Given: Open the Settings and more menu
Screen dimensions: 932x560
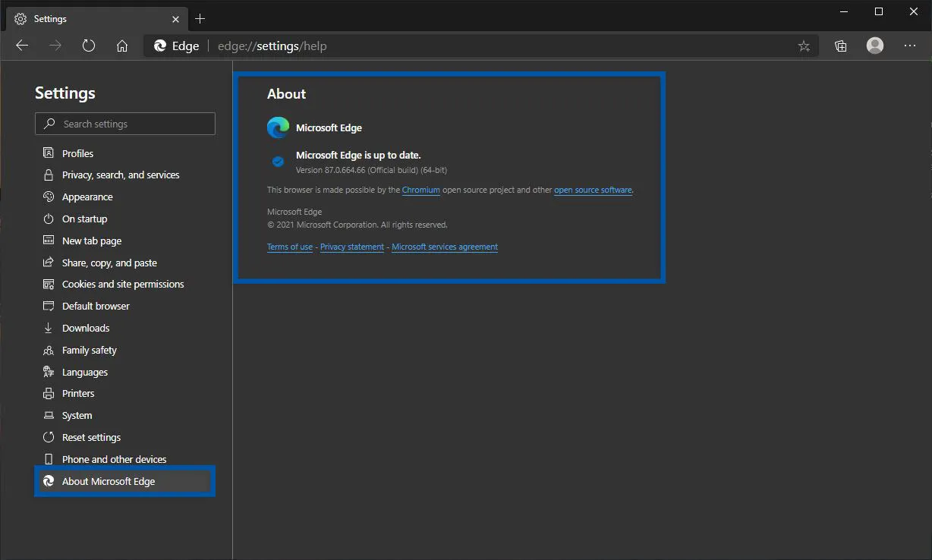Looking at the screenshot, I should tap(909, 46).
